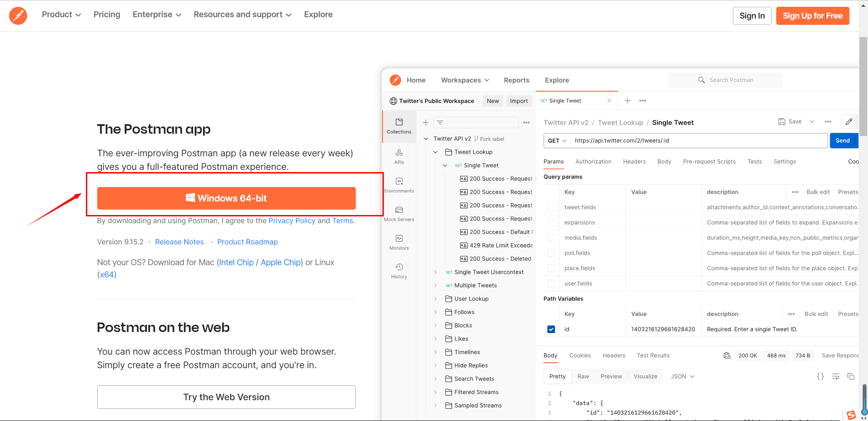Viewport: 868px width, 421px height.
Task: Click the more actions dots next to Save
Action: click(828, 122)
